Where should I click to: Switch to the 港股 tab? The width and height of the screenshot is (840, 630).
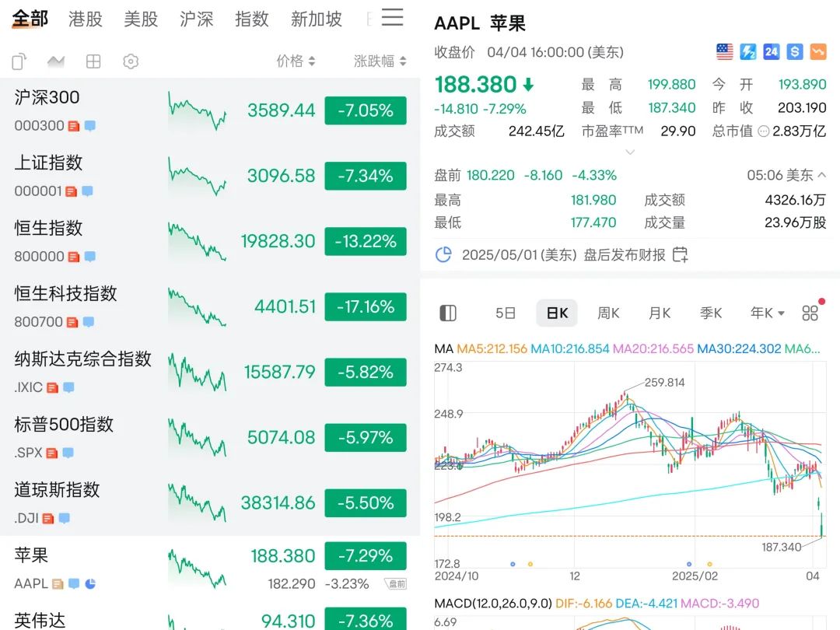click(x=86, y=19)
